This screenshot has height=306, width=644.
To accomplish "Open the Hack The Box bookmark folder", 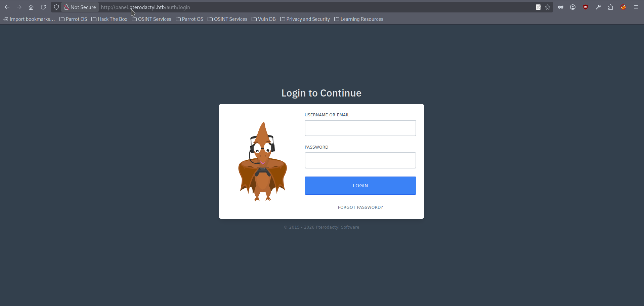I will [110, 19].
